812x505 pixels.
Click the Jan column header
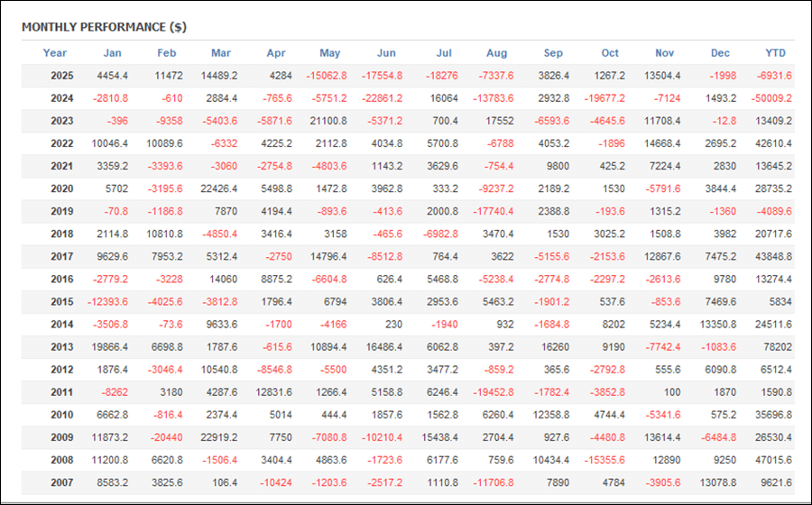(112, 53)
